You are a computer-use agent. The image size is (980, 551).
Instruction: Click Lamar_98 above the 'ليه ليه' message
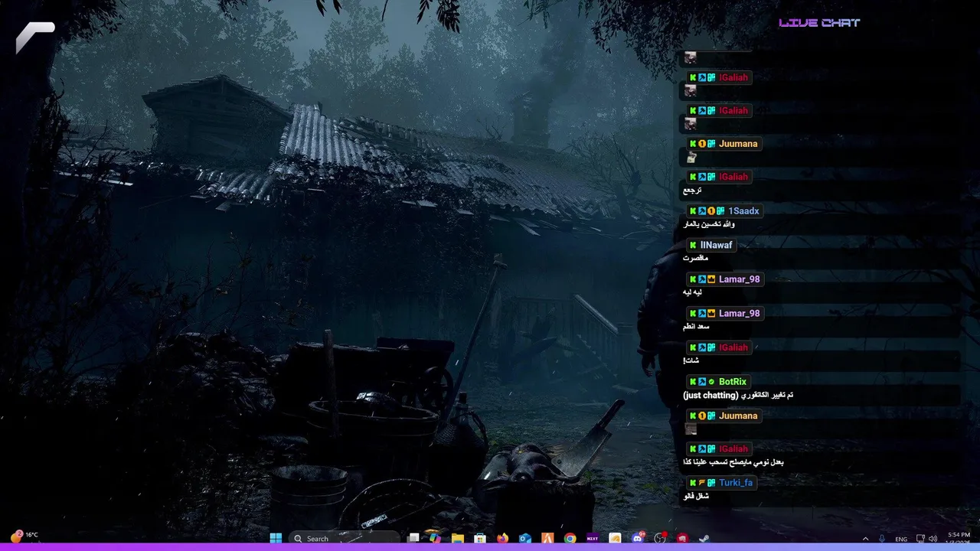739,279
